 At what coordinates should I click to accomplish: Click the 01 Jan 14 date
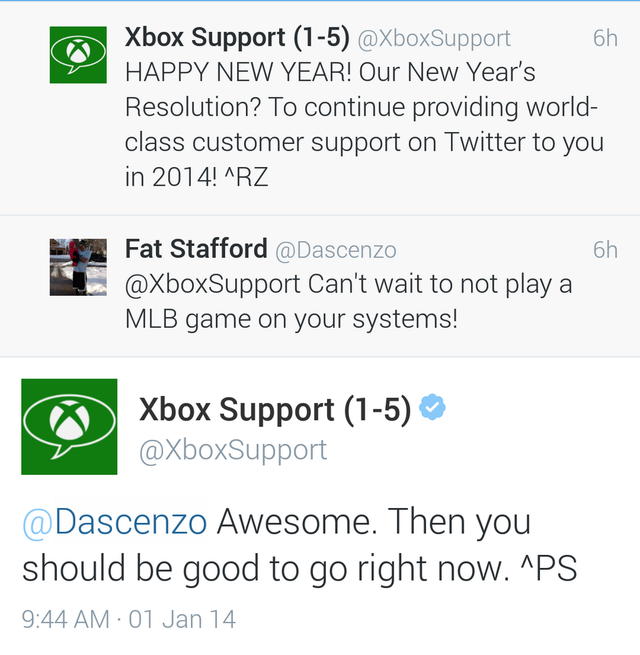pos(182,619)
